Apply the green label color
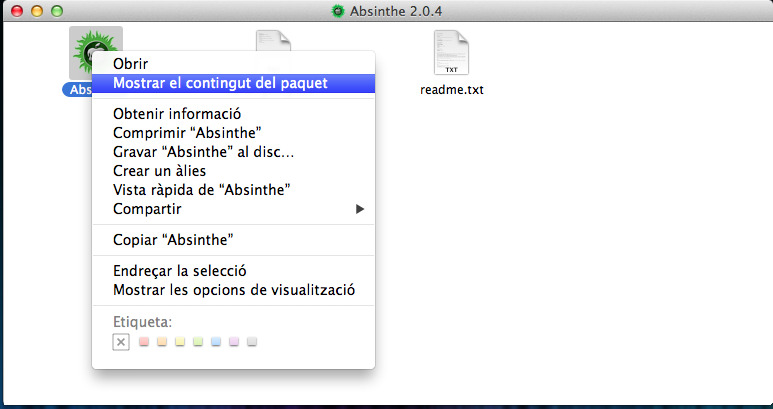773x409 pixels. point(198,342)
